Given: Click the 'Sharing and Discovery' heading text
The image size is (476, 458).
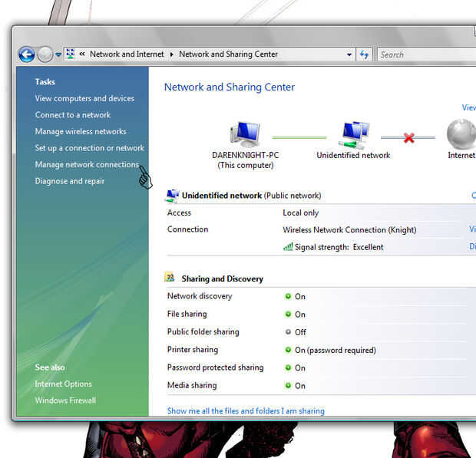Looking at the screenshot, I should [x=222, y=278].
